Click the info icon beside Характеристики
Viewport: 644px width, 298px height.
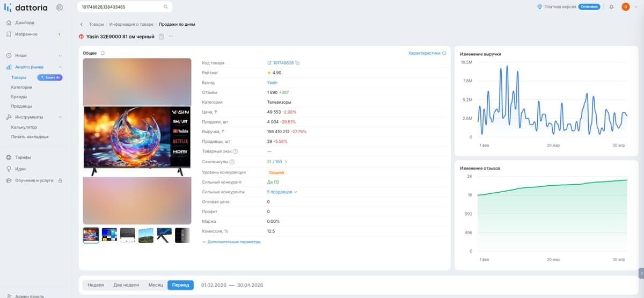click(x=444, y=53)
